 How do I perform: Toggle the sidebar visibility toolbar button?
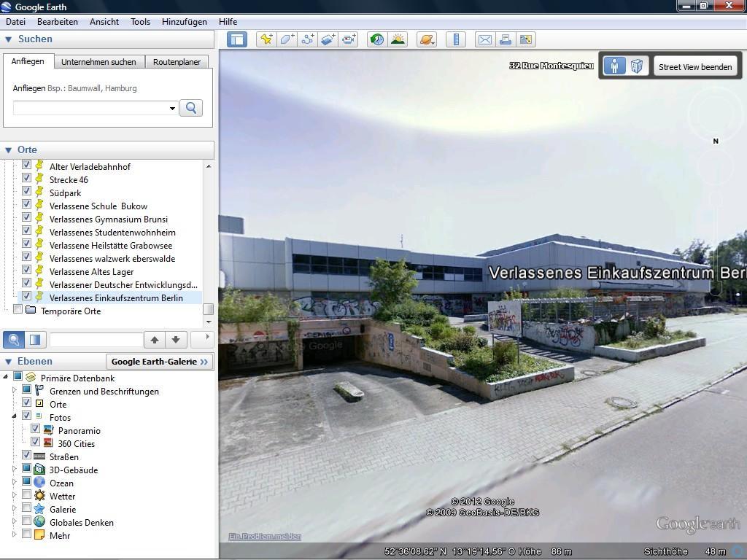coord(237,39)
